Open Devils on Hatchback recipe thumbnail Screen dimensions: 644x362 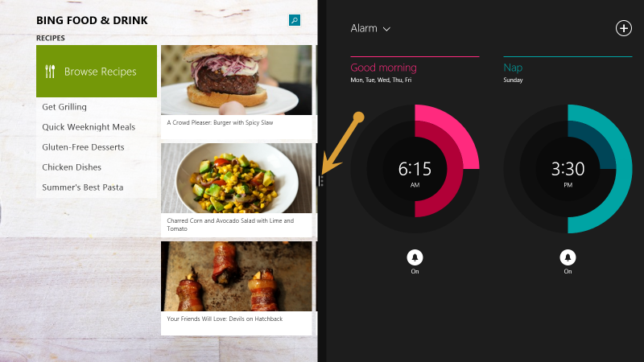tap(237, 276)
